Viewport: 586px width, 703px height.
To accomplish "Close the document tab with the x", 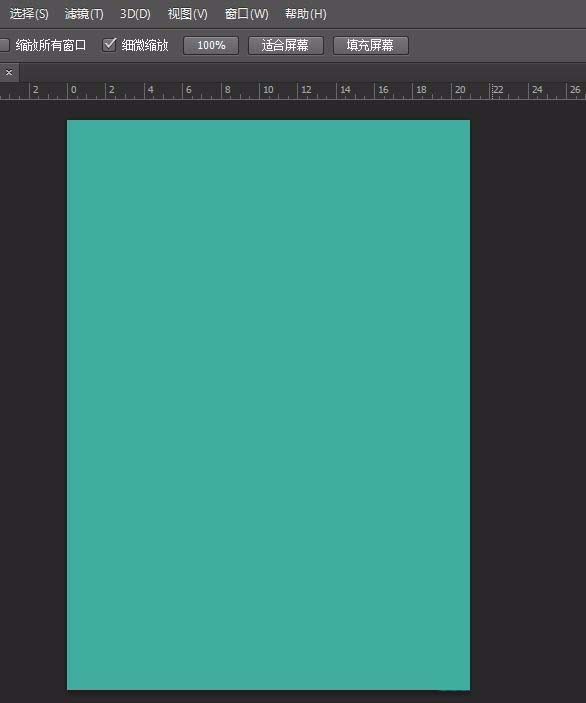I will click(9, 72).
